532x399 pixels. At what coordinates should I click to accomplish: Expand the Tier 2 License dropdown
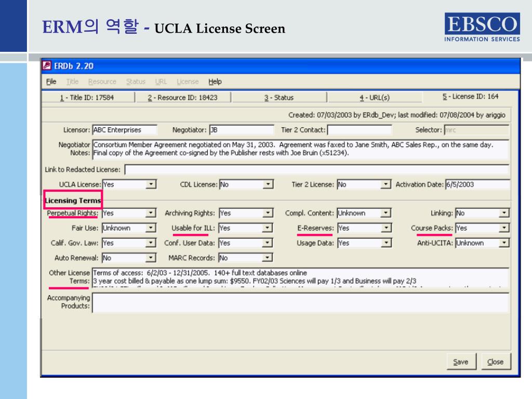385,184
